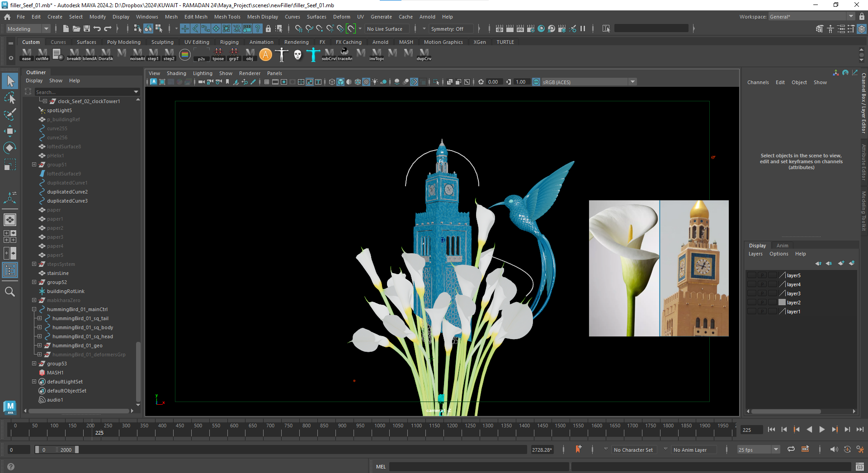Click the tpose shelf button
The image size is (868, 473).
click(218, 54)
